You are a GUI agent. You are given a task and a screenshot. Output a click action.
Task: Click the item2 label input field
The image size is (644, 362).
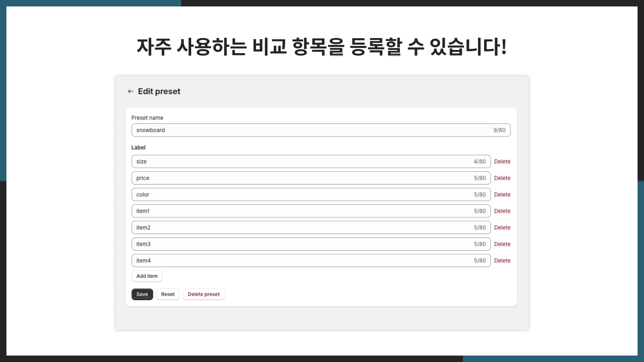(311, 228)
